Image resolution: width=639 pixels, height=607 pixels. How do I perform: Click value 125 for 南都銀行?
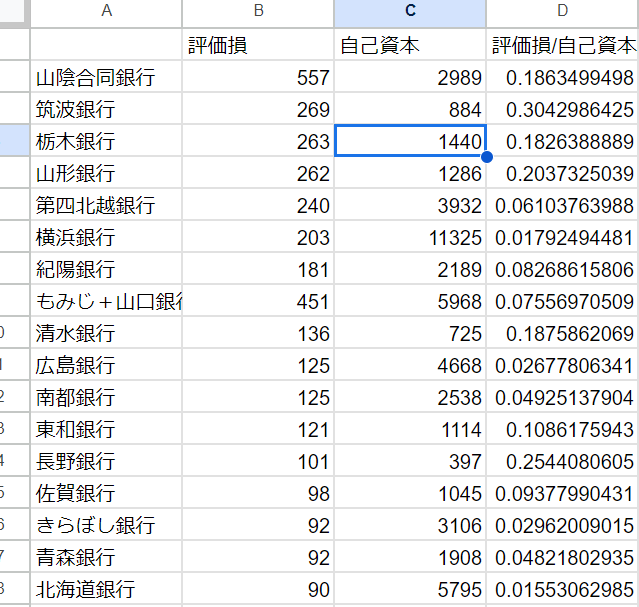(x=258, y=397)
